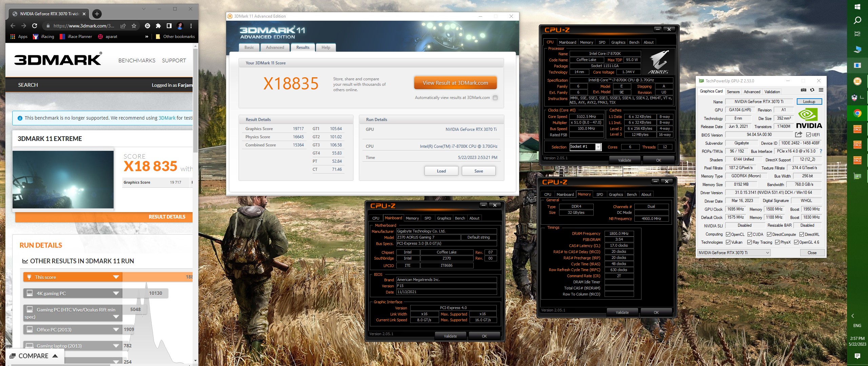
Task: Click the Bus Interface question mark in GPU-Z
Action: point(821,151)
